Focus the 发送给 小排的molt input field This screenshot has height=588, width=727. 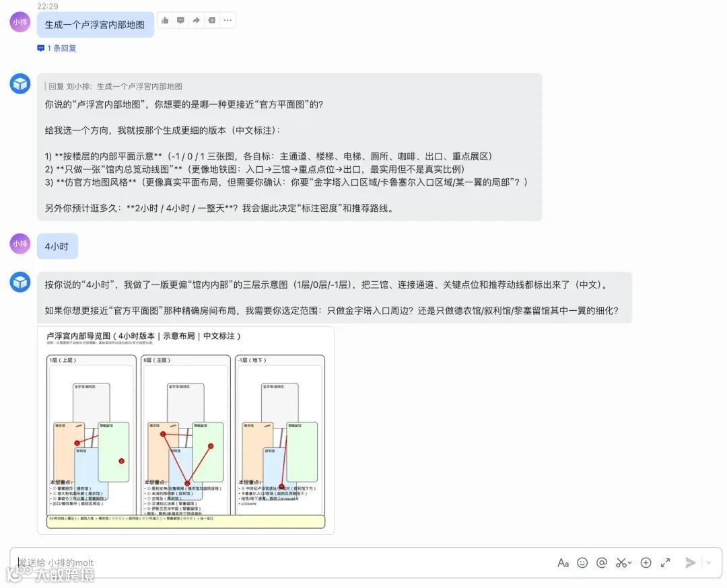click(x=278, y=562)
